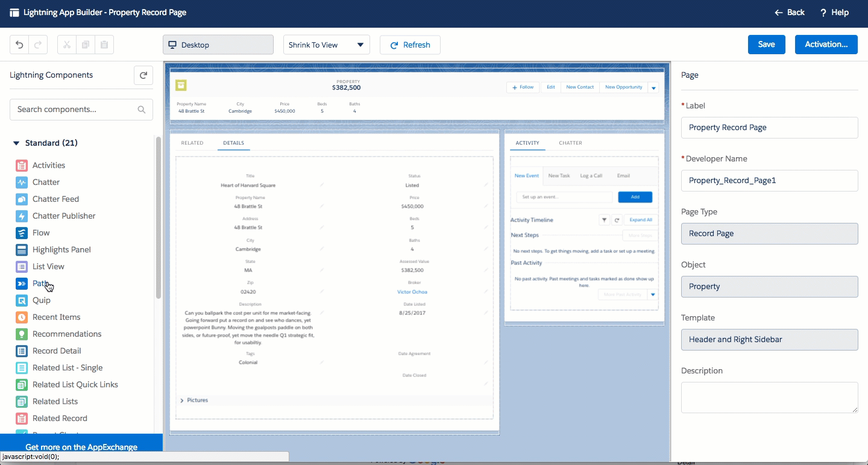Select the Related Record component icon
Viewport: 868px width, 465px height.
(22, 418)
